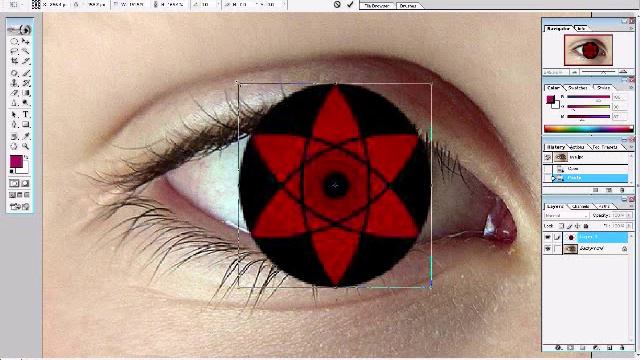640x360 pixels.
Task: Add a layer mask
Action: (571, 348)
